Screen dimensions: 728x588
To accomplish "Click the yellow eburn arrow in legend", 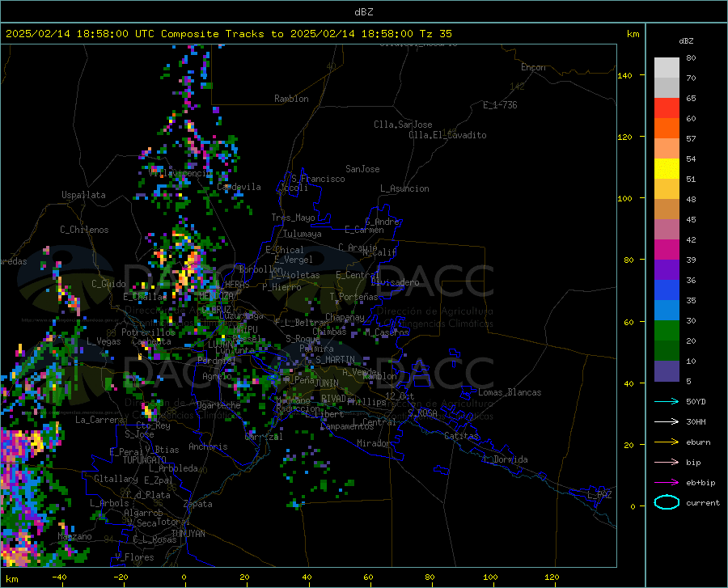I will (x=667, y=442).
